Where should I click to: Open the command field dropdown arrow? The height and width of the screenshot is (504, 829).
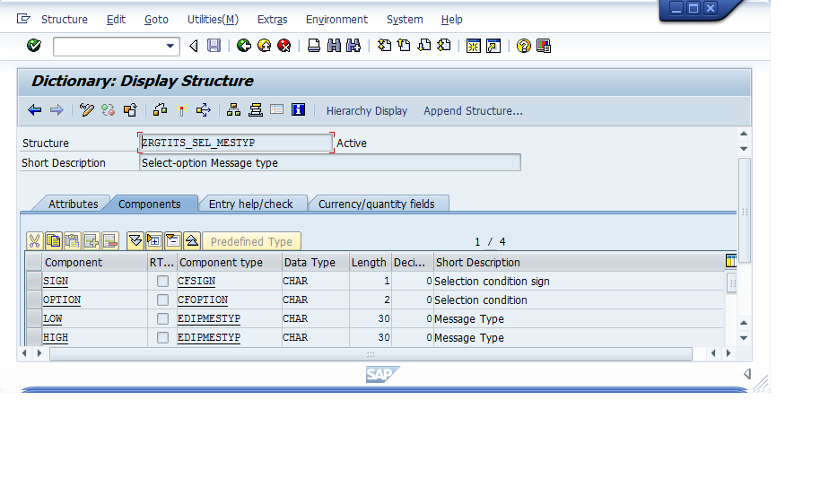click(x=170, y=46)
